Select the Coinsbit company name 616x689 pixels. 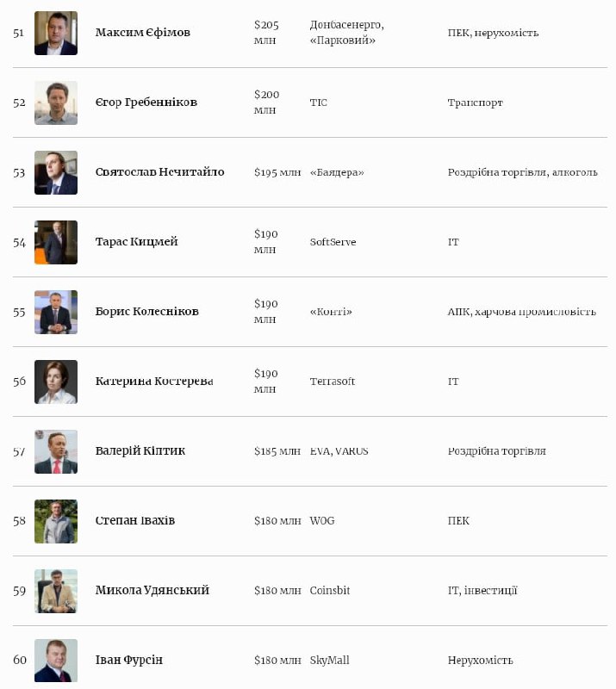(330, 590)
